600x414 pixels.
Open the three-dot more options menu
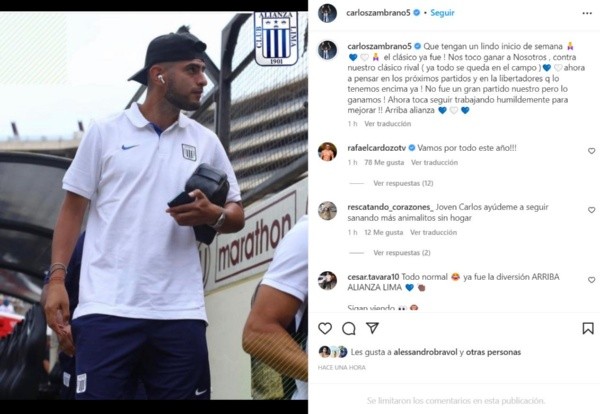coord(587,13)
